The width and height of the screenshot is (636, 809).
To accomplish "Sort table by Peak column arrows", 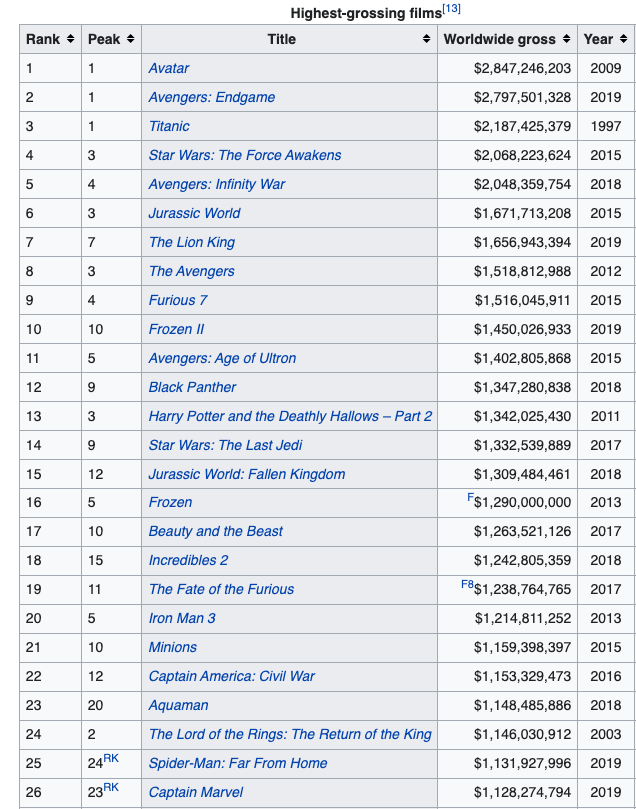I will [130, 39].
